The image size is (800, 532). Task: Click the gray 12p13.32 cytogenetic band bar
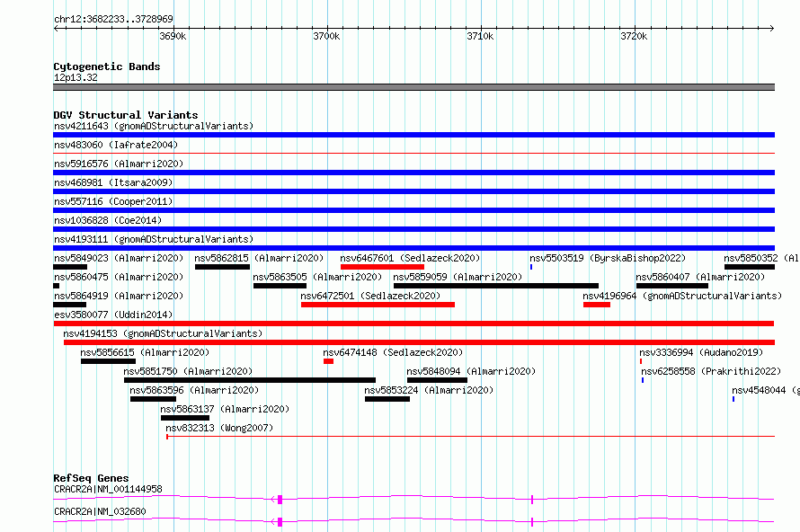click(413, 87)
